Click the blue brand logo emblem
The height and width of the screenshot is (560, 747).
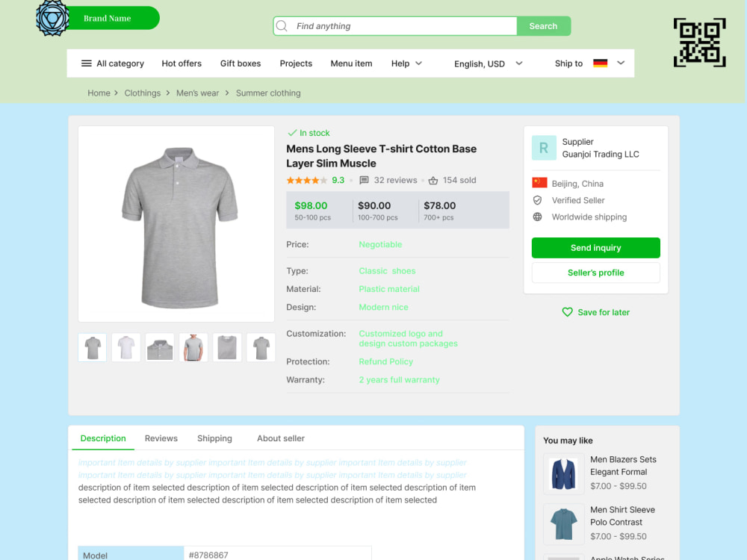coord(52,18)
